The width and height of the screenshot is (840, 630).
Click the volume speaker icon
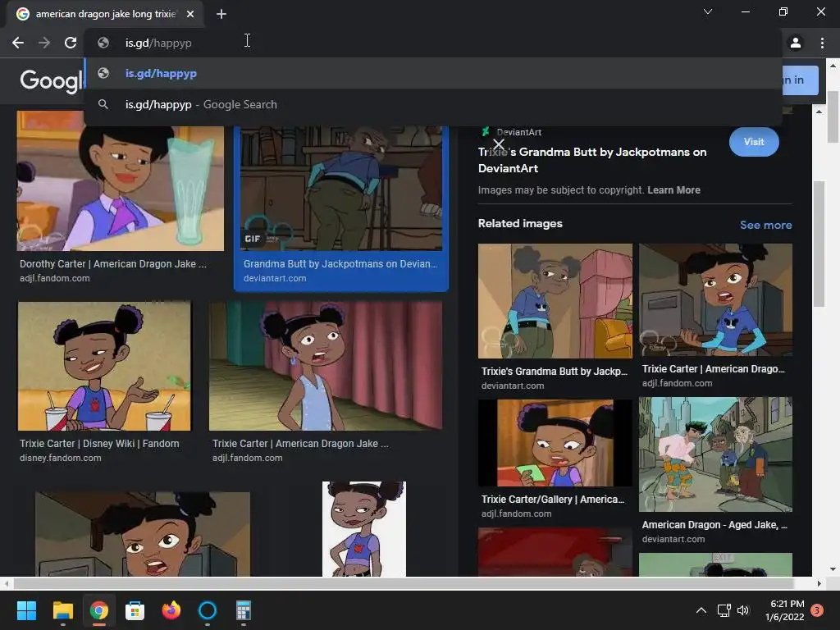point(743,610)
